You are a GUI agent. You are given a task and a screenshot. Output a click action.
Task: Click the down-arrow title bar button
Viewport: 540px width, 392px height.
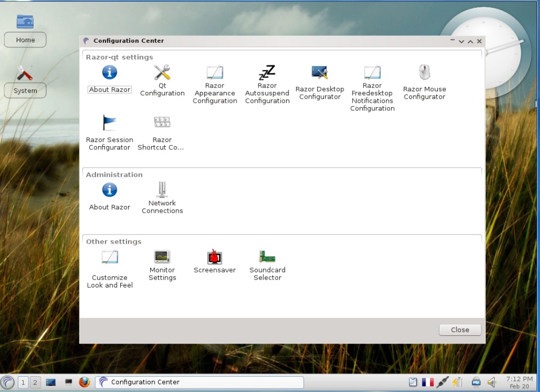pyautogui.click(x=462, y=41)
